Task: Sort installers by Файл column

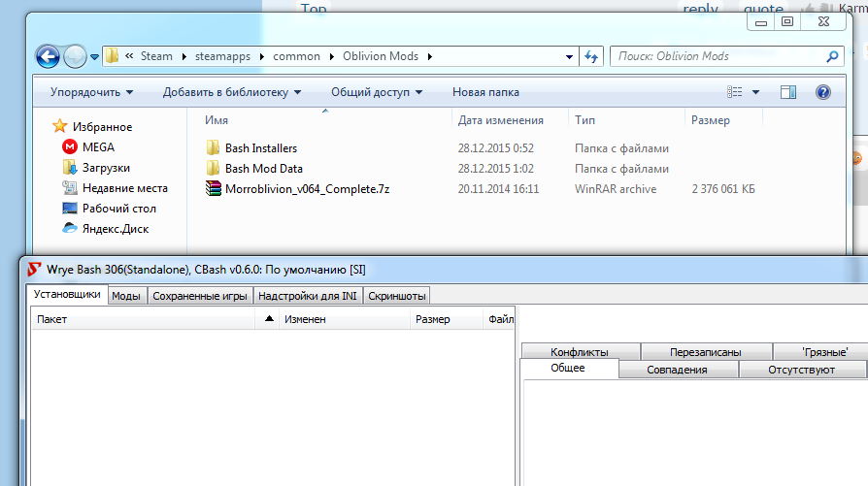Action: click(x=500, y=319)
